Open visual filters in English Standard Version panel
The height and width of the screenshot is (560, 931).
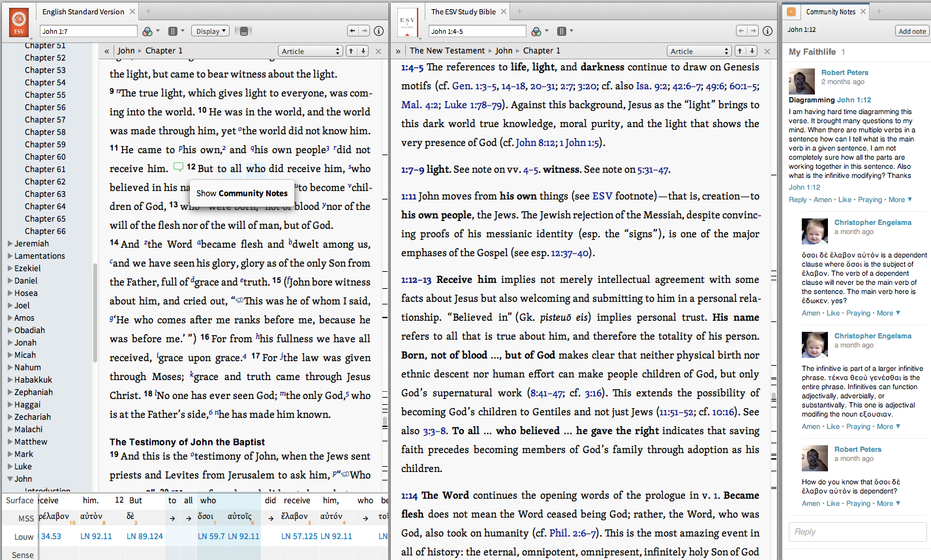point(148,31)
